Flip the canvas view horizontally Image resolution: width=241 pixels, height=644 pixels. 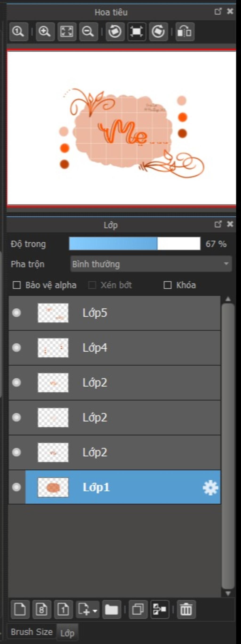(x=185, y=31)
